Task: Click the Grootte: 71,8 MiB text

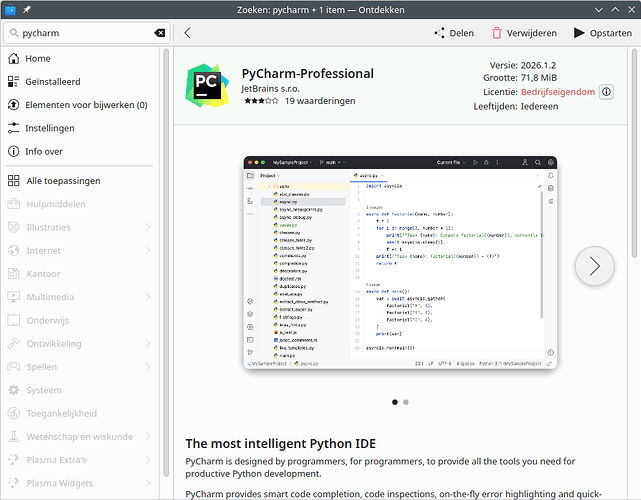Action: point(520,78)
